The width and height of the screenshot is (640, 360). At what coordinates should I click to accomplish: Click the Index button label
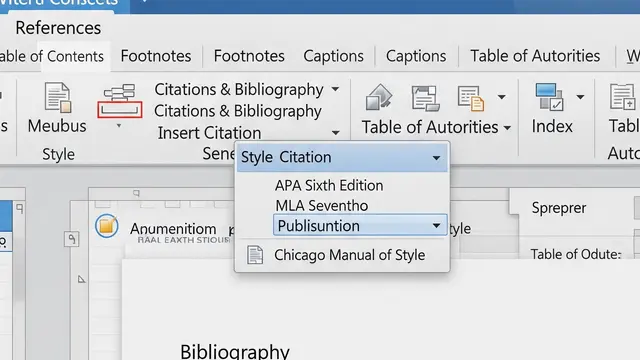[x=552, y=127]
